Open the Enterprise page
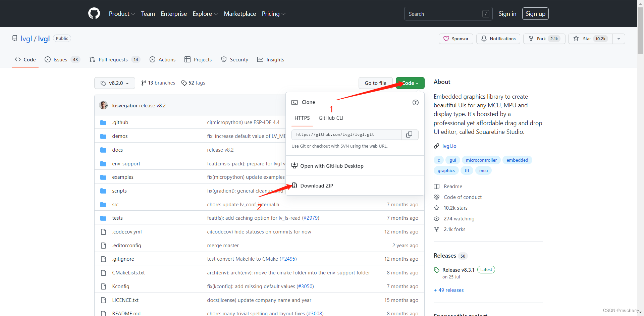644x316 pixels. click(174, 14)
